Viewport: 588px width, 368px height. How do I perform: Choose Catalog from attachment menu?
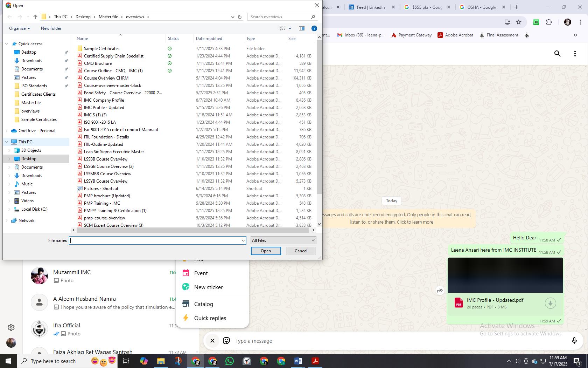tap(212, 304)
